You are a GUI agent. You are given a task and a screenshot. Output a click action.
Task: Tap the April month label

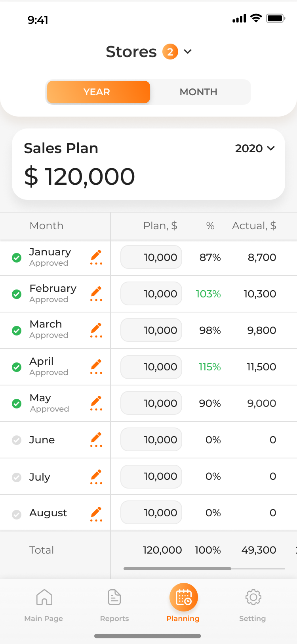[x=42, y=361]
